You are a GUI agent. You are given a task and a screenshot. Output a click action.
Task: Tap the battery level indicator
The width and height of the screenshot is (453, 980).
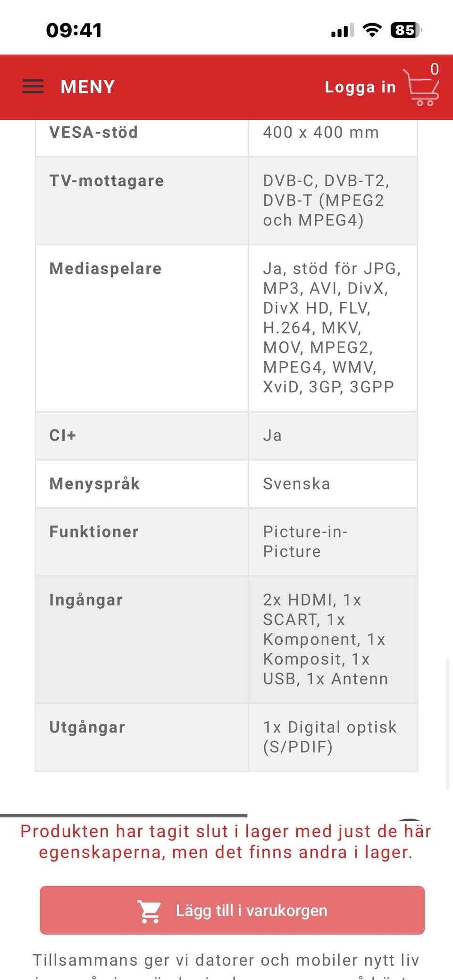click(x=406, y=30)
